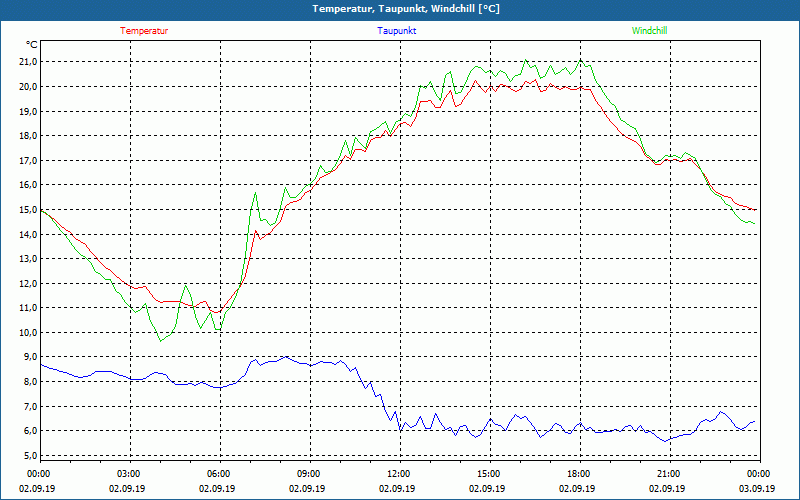Select the green Windchill legend label

(x=650, y=31)
